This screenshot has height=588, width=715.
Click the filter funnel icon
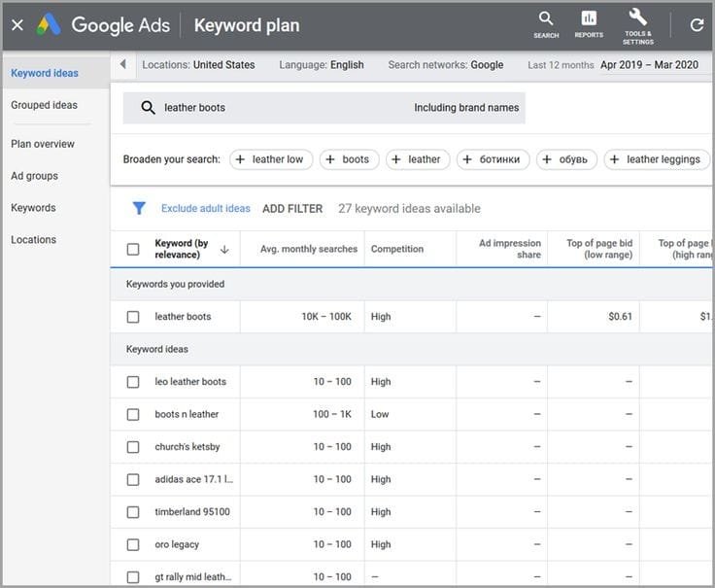pos(139,208)
